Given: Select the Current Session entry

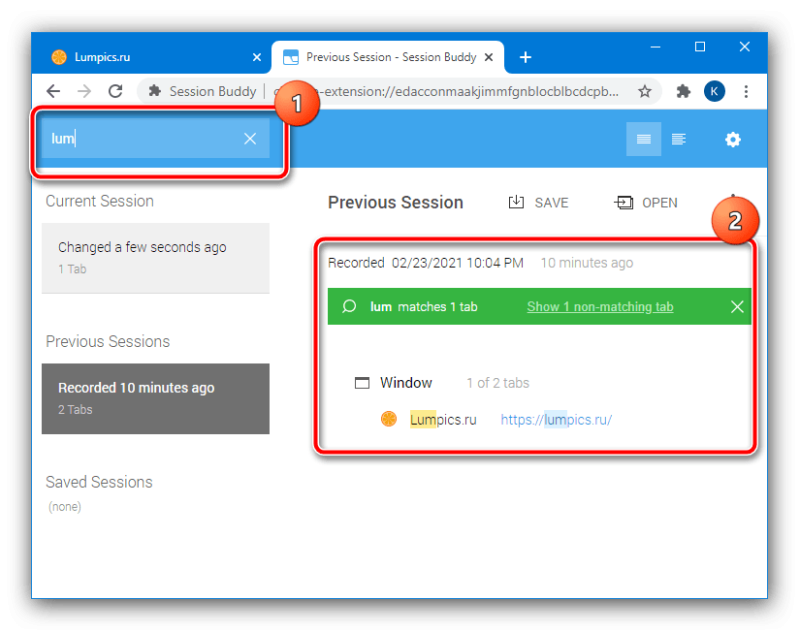Looking at the screenshot, I should [x=156, y=258].
